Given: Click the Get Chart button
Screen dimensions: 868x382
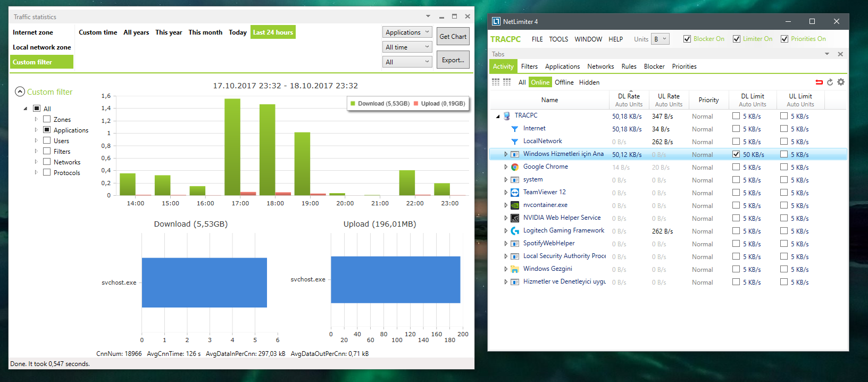Looking at the screenshot, I should (453, 36).
